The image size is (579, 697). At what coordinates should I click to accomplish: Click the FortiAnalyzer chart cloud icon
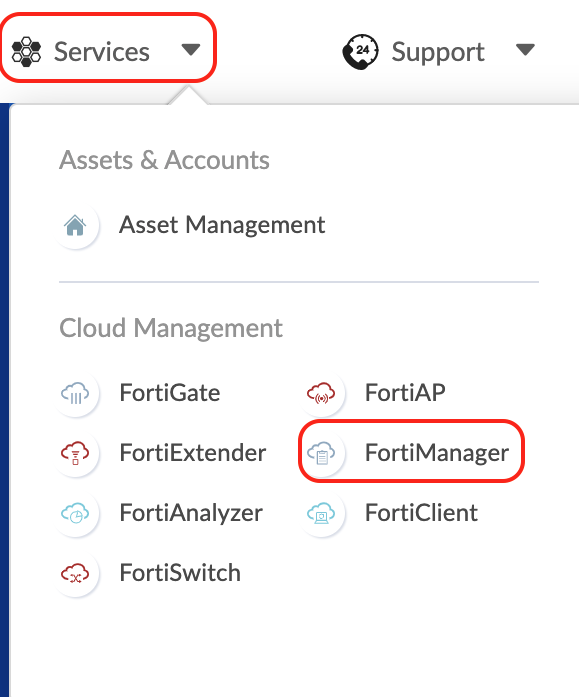(75, 513)
